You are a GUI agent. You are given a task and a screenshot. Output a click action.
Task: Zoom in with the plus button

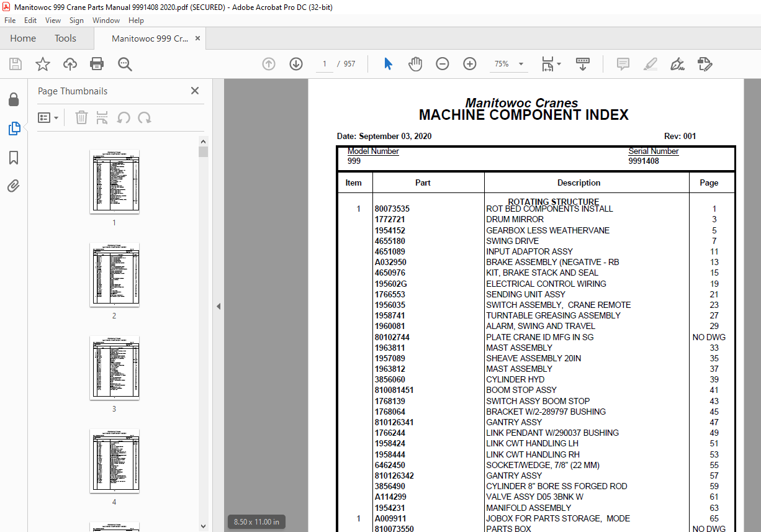[470, 64]
